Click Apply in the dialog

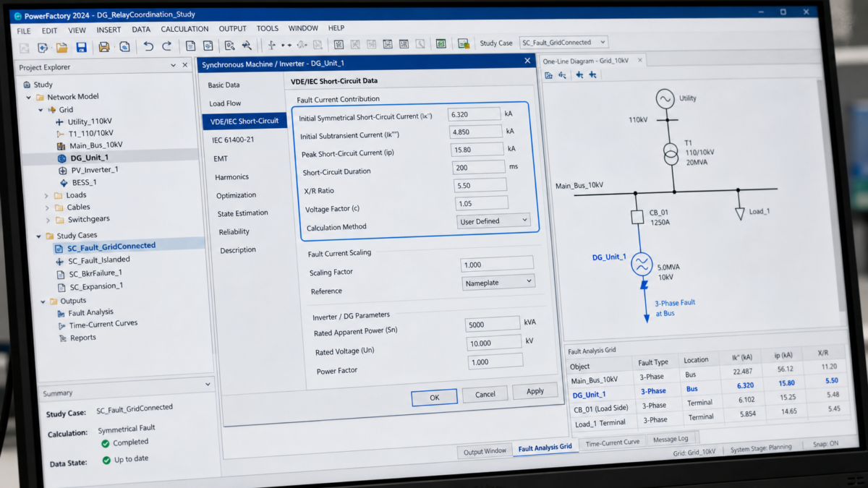(535, 391)
